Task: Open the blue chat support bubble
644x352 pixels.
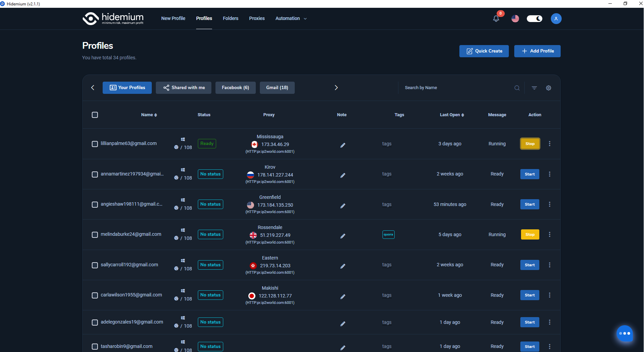Action: click(624, 333)
